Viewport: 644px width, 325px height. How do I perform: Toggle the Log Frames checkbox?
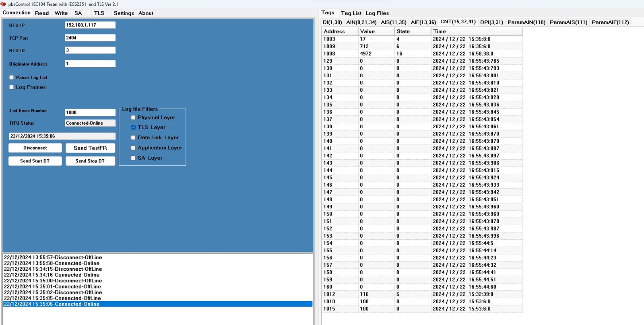[x=12, y=87]
